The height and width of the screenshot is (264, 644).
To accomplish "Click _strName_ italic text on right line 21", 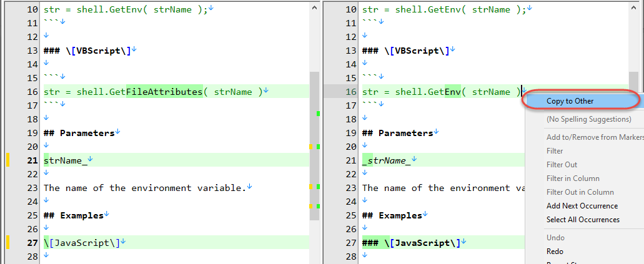I will [387, 160].
